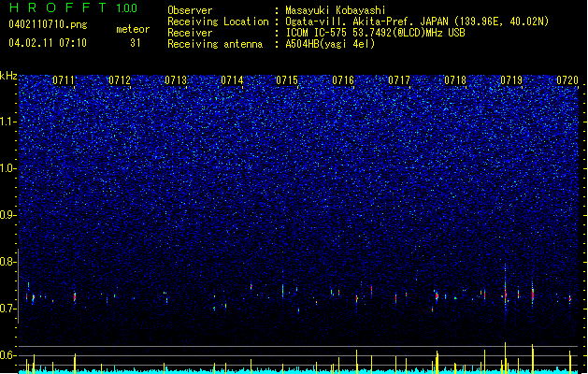Select observer name Masayuki Kobayashi
This screenshot has height=374, width=588.
pos(336,10)
